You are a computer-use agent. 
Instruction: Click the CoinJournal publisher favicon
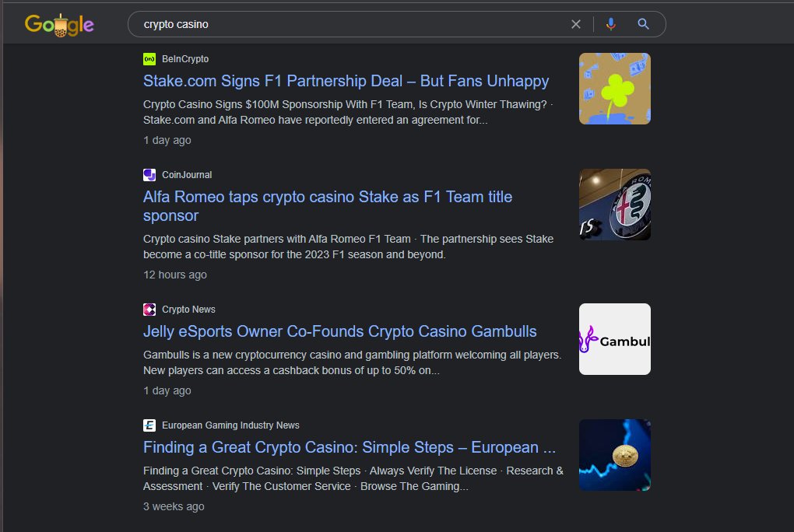click(x=149, y=174)
